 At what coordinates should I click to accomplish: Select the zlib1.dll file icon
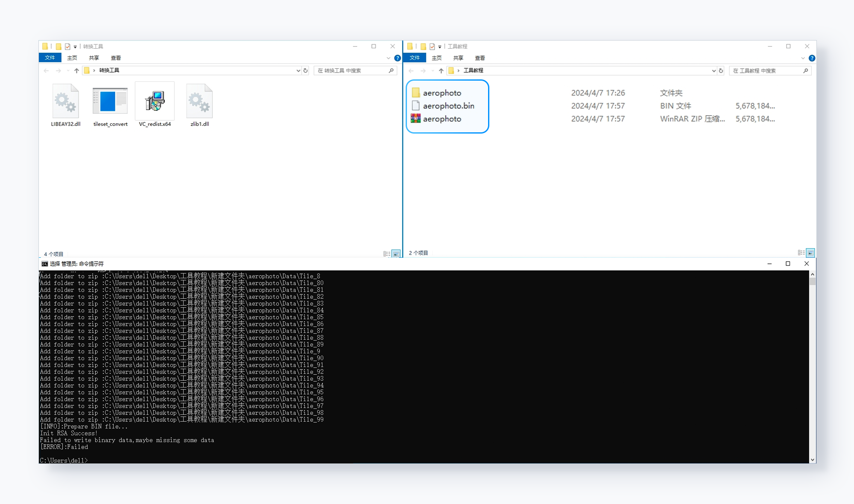[x=199, y=101]
